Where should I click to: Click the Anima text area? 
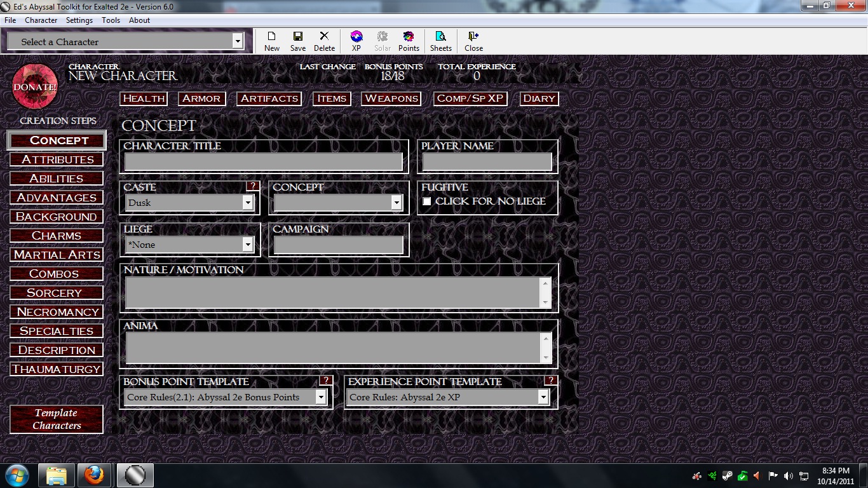point(339,348)
